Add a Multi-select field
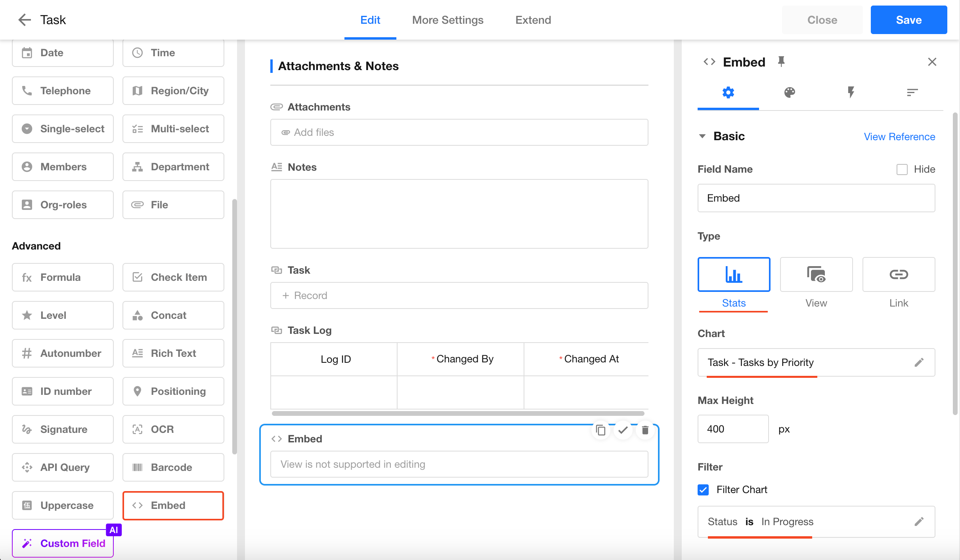The width and height of the screenshot is (960, 560). [173, 129]
